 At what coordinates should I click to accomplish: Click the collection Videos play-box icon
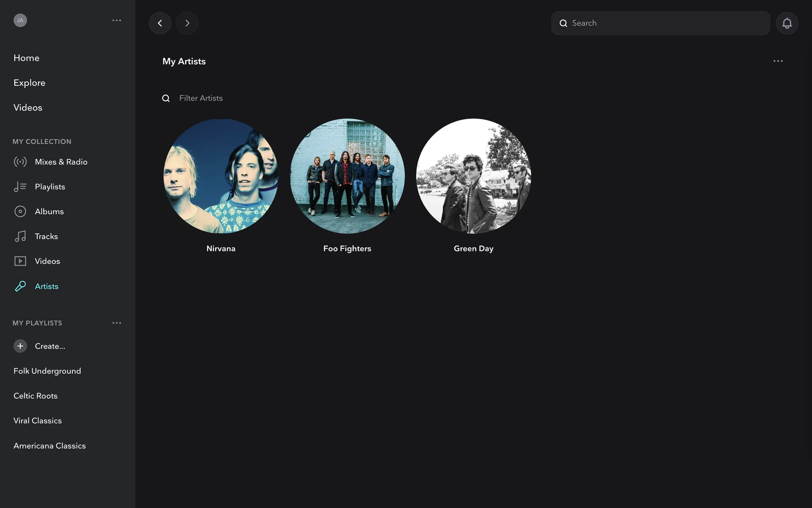click(x=20, y=261)
